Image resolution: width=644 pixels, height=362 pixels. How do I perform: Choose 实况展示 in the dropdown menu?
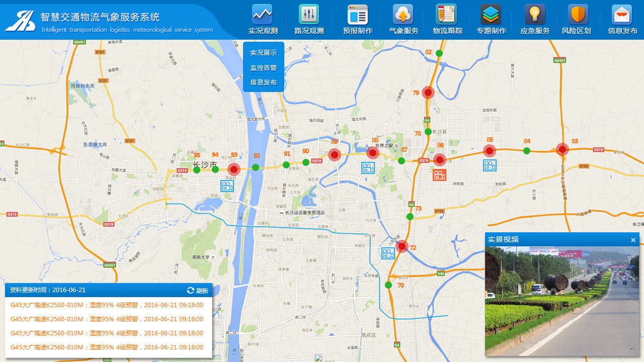pyautogui.click(x=264, y=53)
